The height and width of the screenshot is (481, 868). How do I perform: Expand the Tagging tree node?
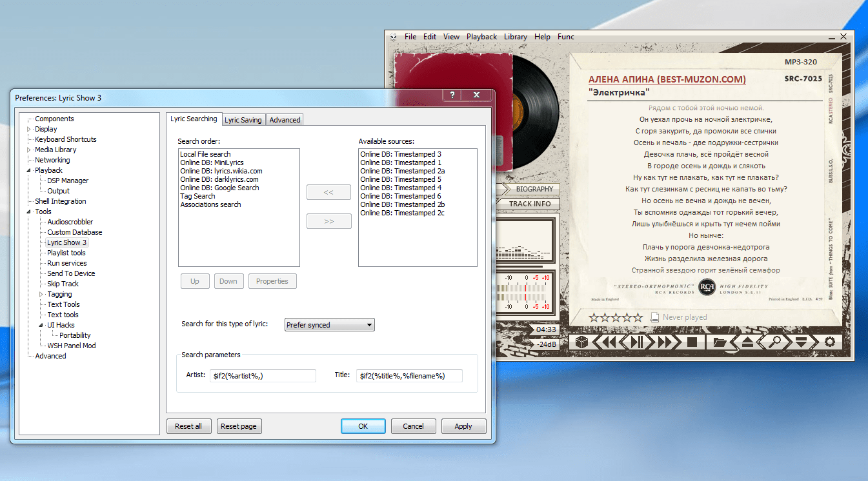[41, 294]
